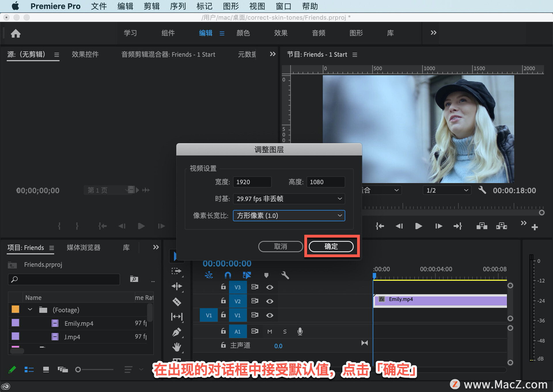Image resolution: width=553 pixels, height=392 pixels.
Task: Lock the V1 video track
Action: click(x=223, y=315)
